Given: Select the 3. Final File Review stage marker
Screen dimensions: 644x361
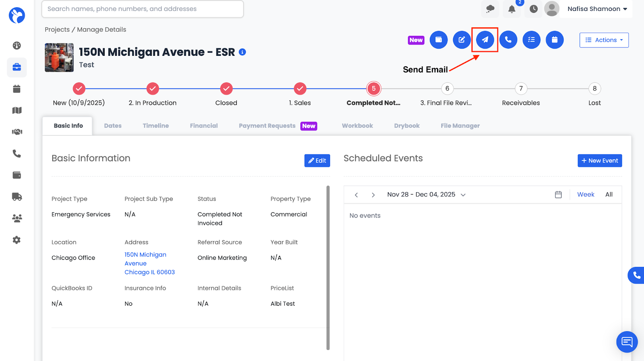Looking at the screenshot, I should tap(447, 88).
